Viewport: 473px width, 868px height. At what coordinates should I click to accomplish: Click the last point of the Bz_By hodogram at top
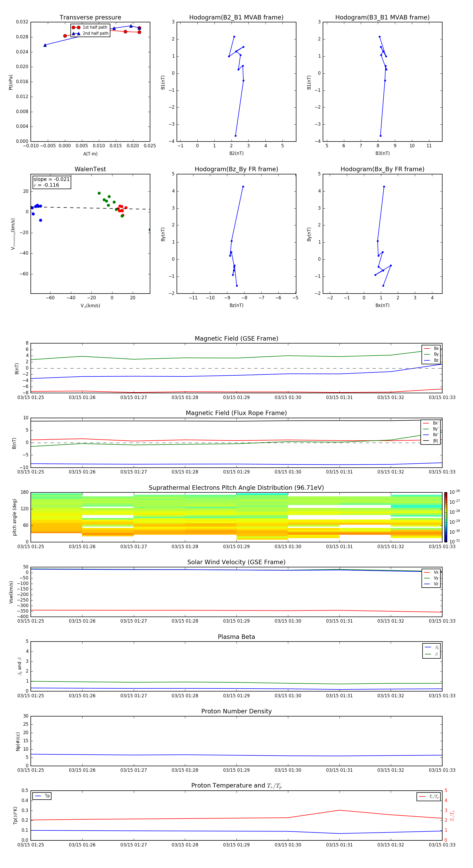(x=243, y=187)
